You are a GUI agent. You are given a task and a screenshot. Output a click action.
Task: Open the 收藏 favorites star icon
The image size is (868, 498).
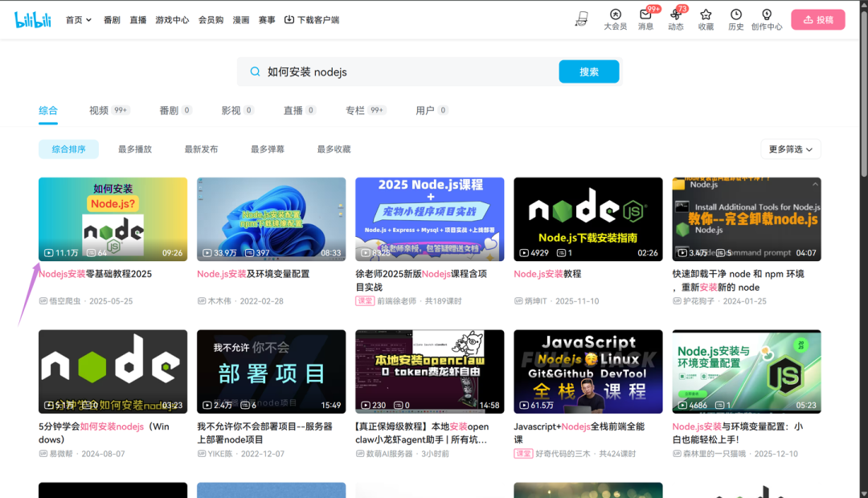(x=706, y=14)
